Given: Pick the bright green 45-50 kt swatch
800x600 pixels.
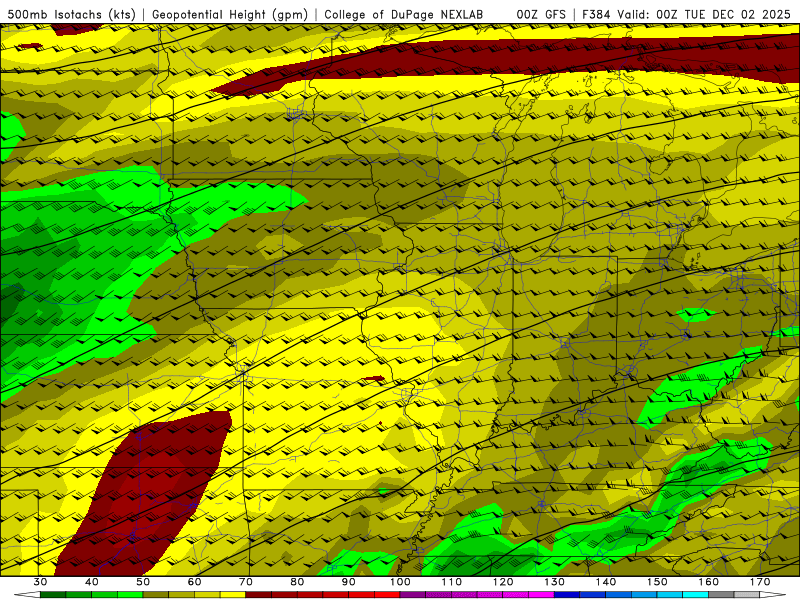Looking at the screenshot, I should (130, 595).
